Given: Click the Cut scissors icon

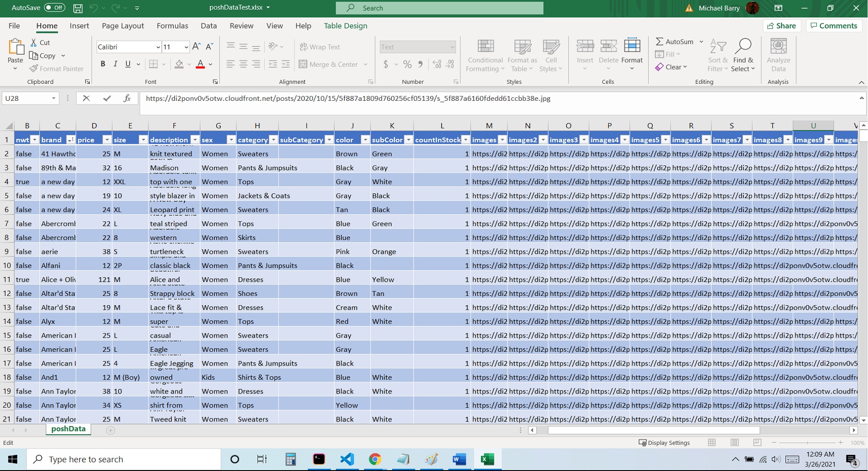Looking at the screenshot, I should coord(34,43).
